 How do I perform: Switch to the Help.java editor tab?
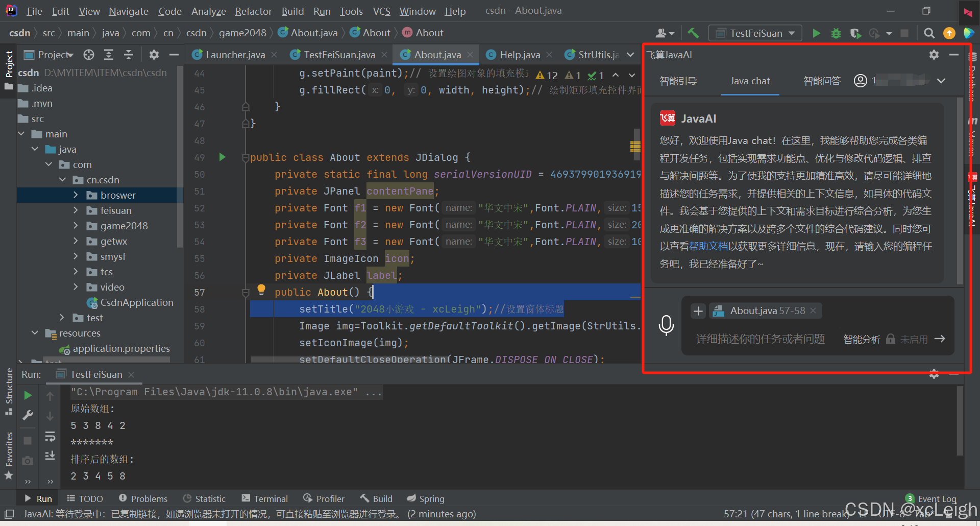[x=519, y=55]
